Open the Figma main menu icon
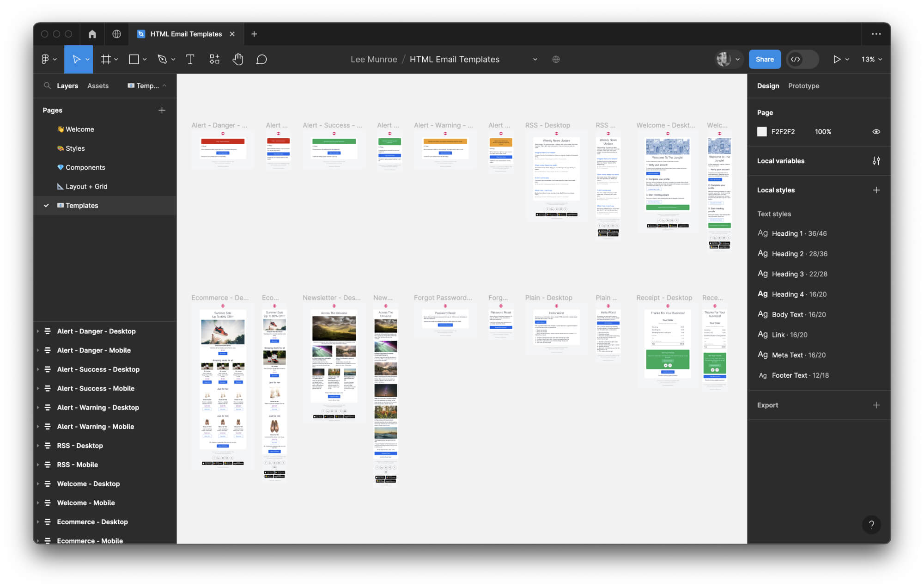The image size is (924, 588). [45, 59]
